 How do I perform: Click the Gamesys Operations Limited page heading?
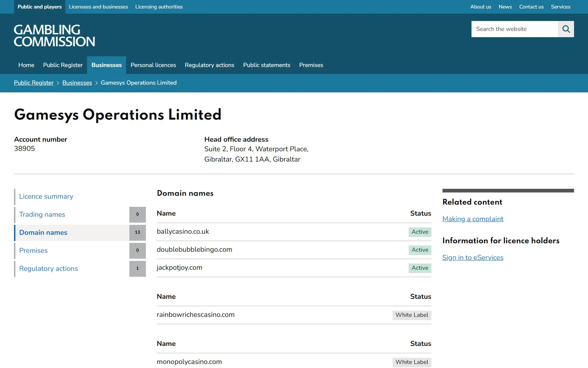click(118, 115)
